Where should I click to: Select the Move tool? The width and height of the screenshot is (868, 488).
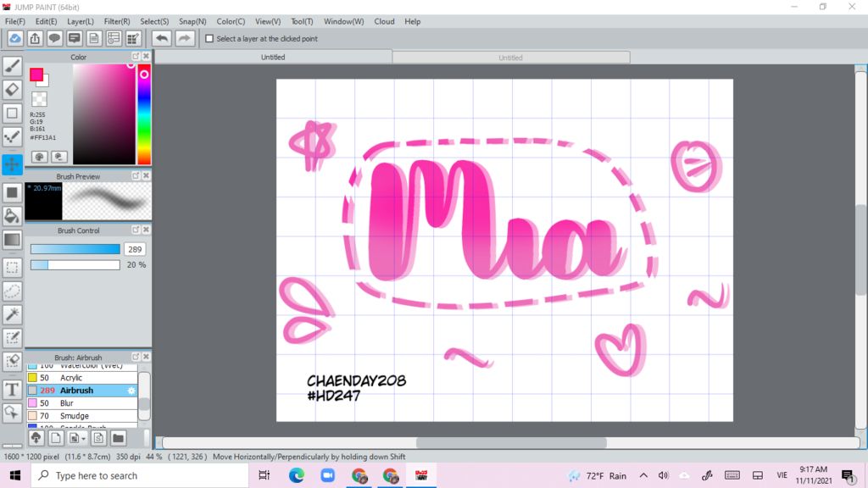(12, 164)
